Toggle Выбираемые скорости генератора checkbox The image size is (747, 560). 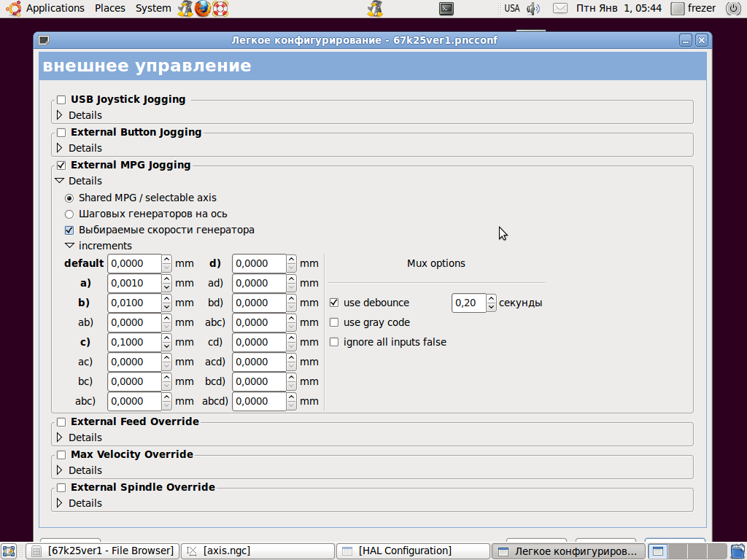point(69,230)
